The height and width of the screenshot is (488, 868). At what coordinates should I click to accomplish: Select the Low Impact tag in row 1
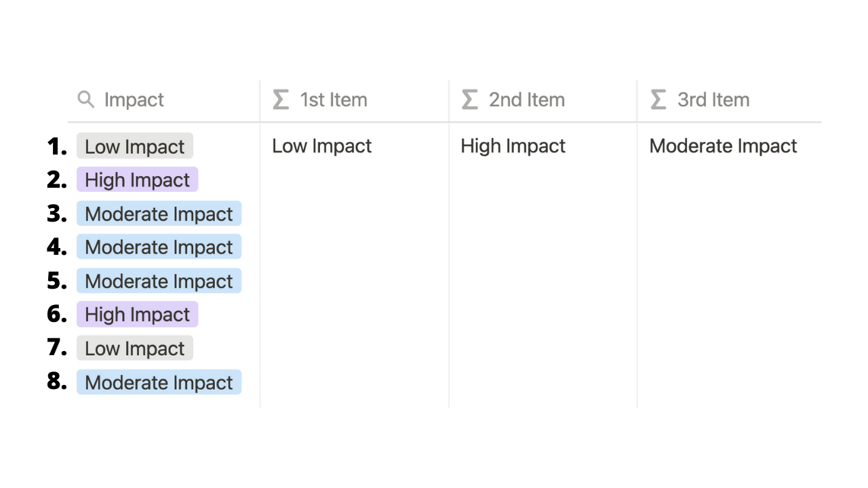(135, 146)
